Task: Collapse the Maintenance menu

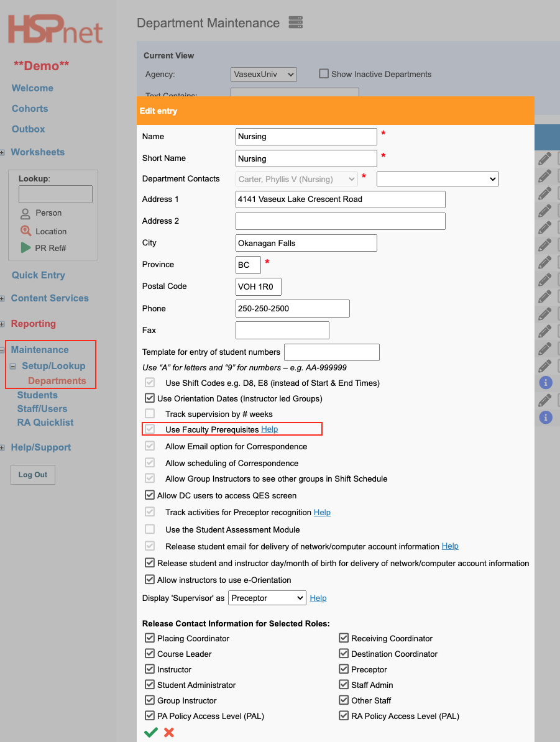Action: [x=2, y=350]
